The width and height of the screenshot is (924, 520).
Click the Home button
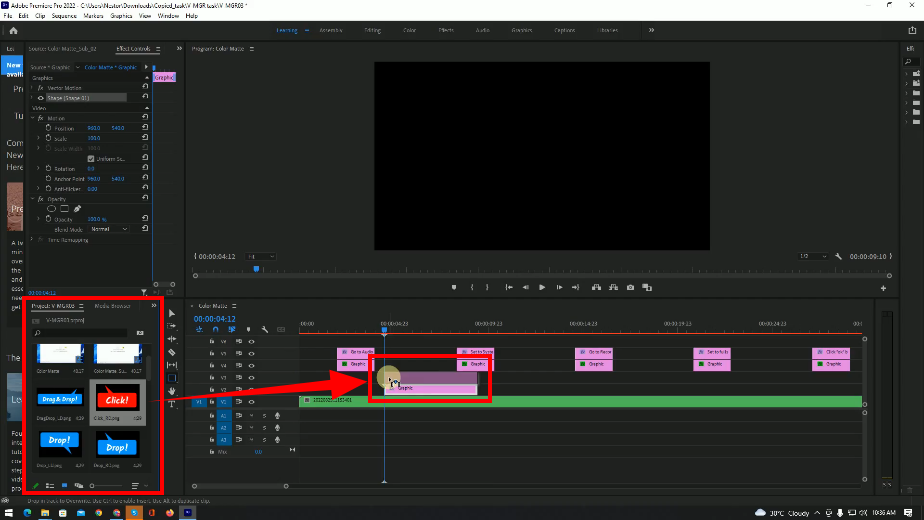[14, 31]
